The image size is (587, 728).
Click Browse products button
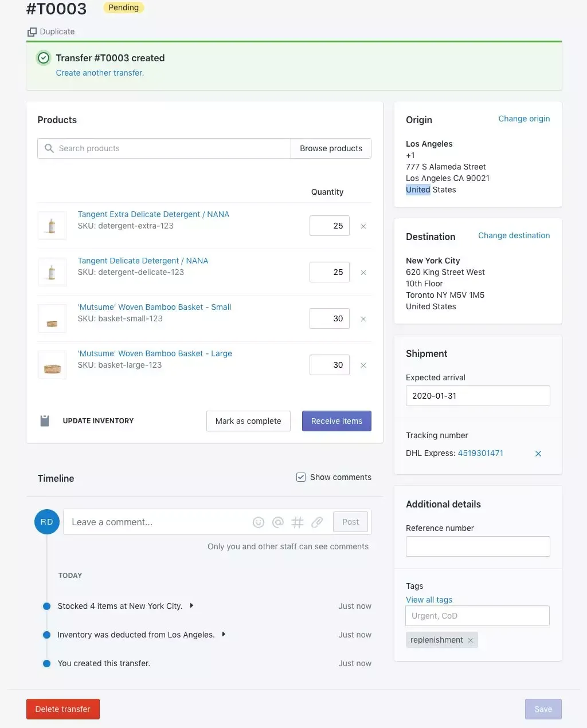331,148
